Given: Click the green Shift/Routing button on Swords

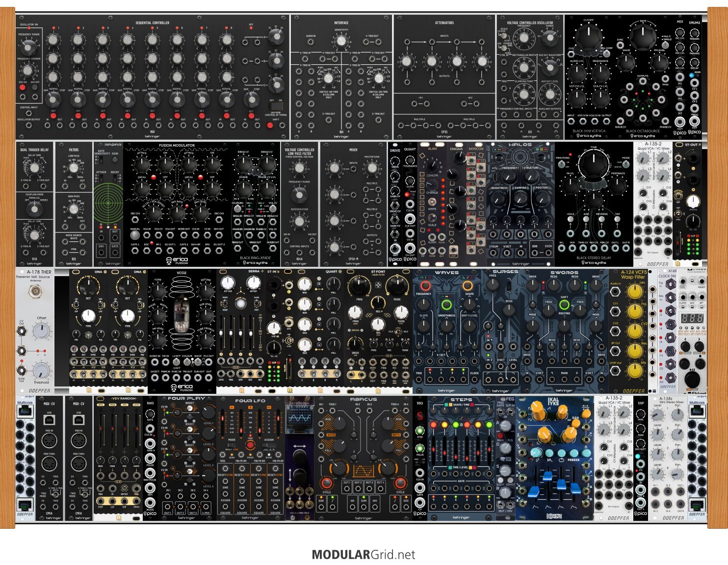Looking at the screenshot, I should tap(564, 305).
